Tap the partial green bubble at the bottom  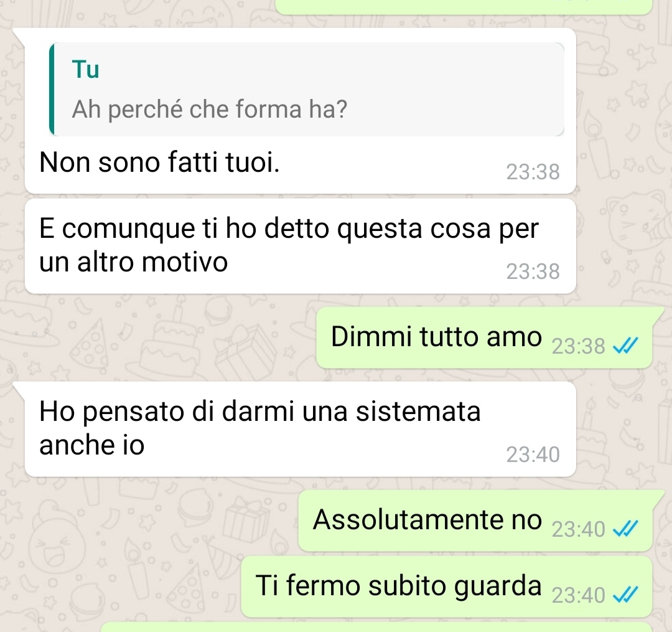(x=376, y=627)
